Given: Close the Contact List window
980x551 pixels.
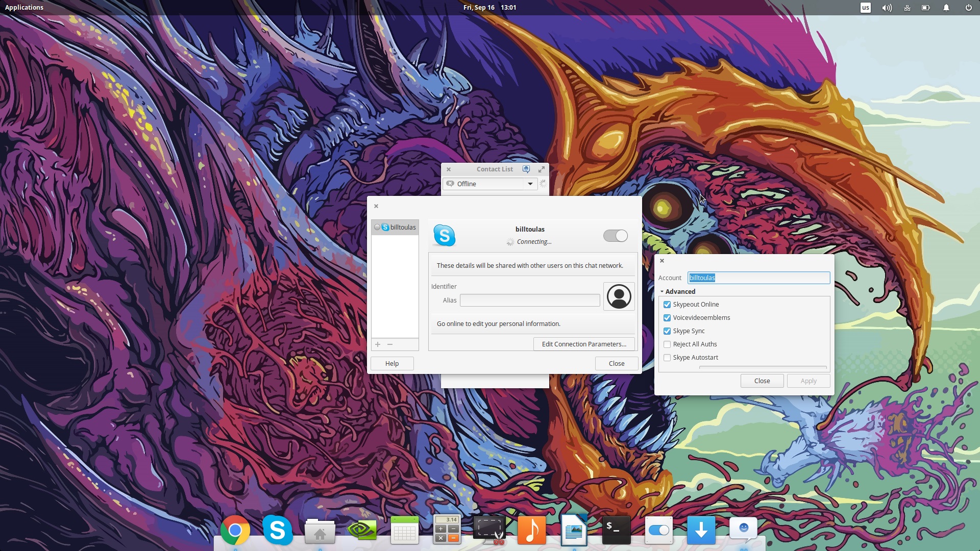Looking at the screenshot, I should [x=449, y=169].
